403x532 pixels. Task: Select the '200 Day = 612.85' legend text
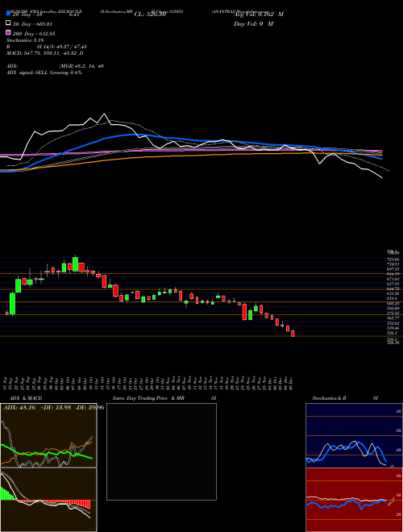coord(35,33)
